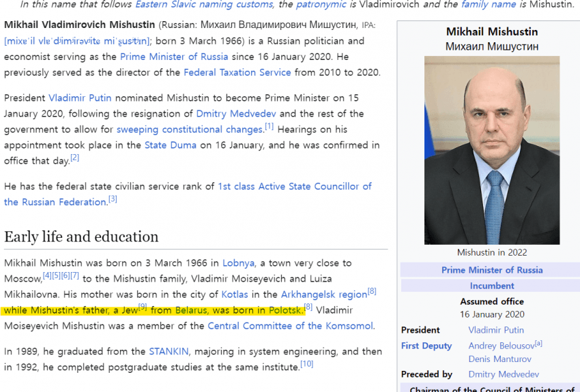Jump to citation [9] after Jew
Screen dimensions: 580x392
(143, 307)
